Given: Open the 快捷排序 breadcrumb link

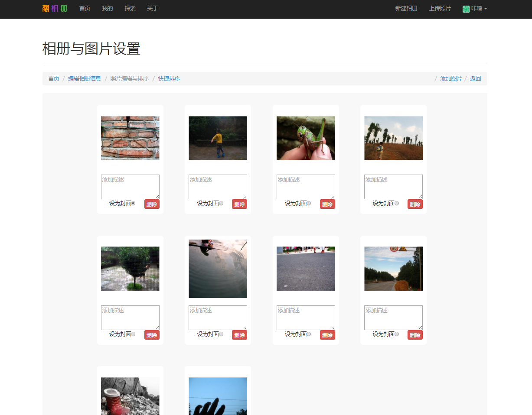Looking at the screenshot, I should pyautogui.click(x=169, y=78).
